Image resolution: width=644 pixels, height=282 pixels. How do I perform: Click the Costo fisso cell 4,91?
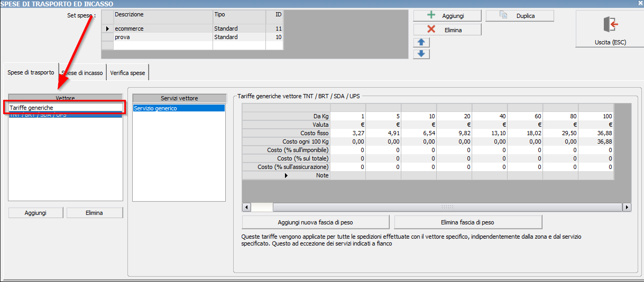(383, 133)
